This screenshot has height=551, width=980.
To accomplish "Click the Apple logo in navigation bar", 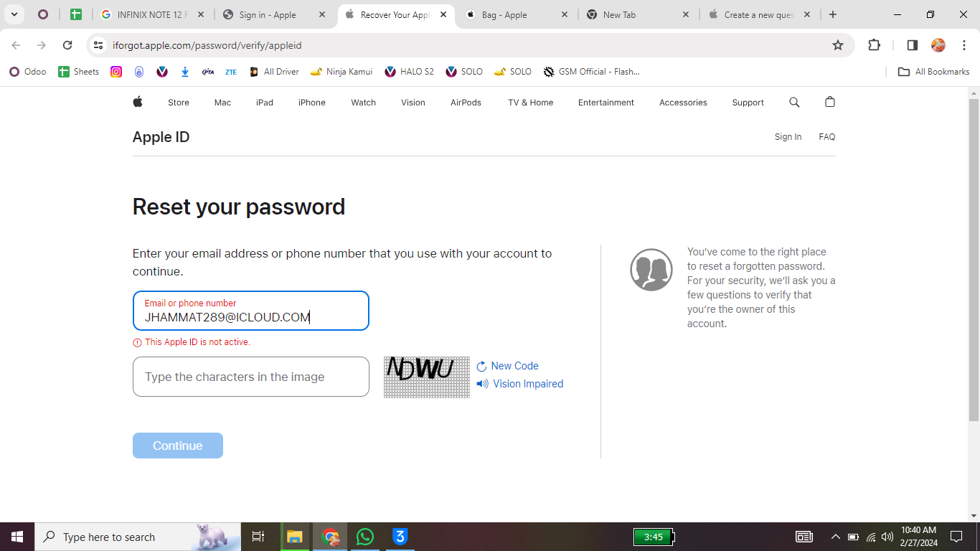I will click(x=138, y=102).
